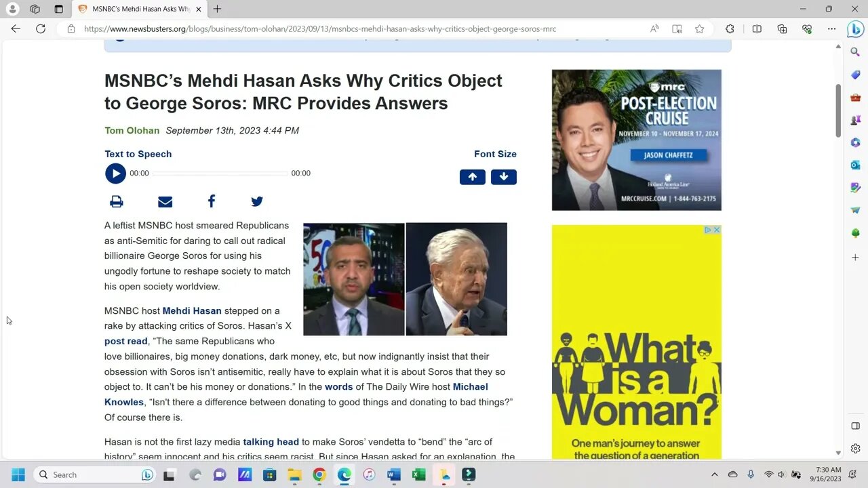
Task: Show hidden system tray icons
Action: (714, 474)
